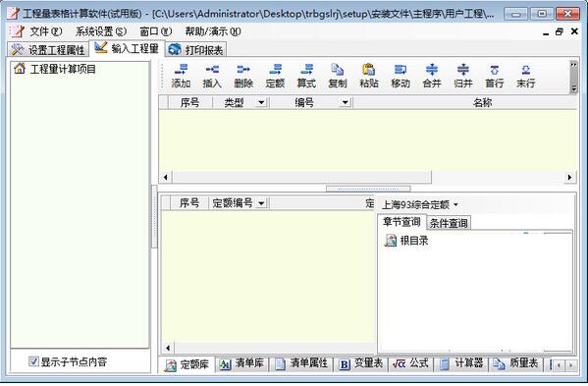Open the 上海93综合定额 dropdown
Image resolution: width=588 pixels, height=386 pixels.
420,205
